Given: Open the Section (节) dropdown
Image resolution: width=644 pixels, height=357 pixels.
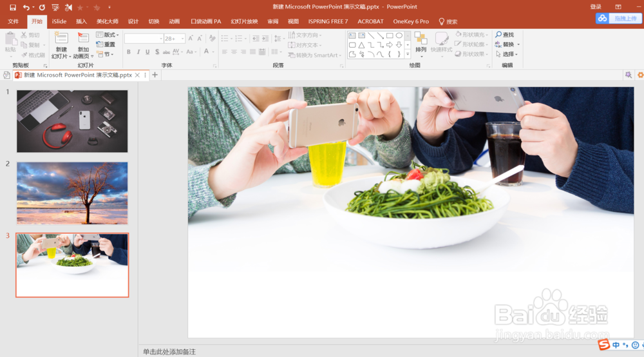Looking at the screenshot, I should (x=106, y=54).
